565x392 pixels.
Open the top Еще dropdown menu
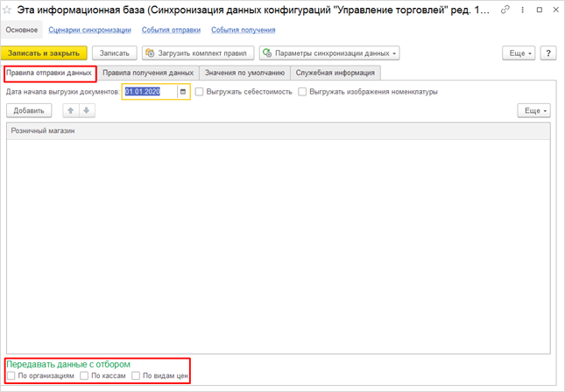[519, 53]
